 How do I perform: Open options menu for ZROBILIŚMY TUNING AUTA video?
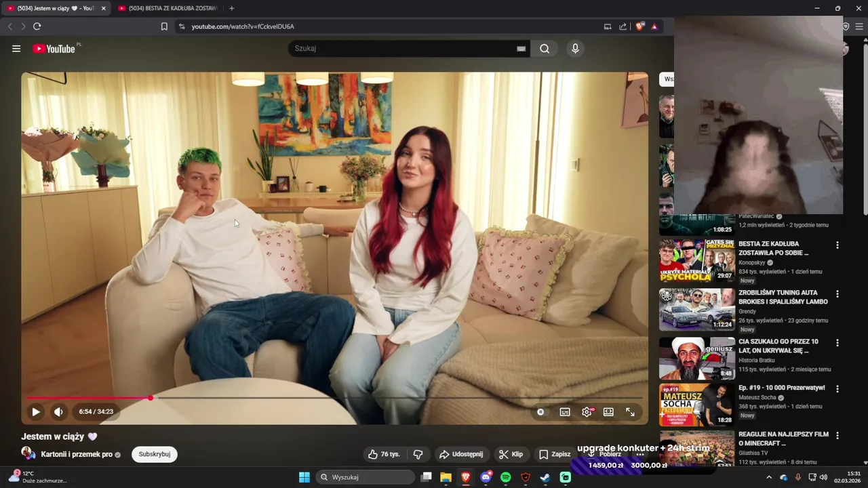[x=837, y=294]
